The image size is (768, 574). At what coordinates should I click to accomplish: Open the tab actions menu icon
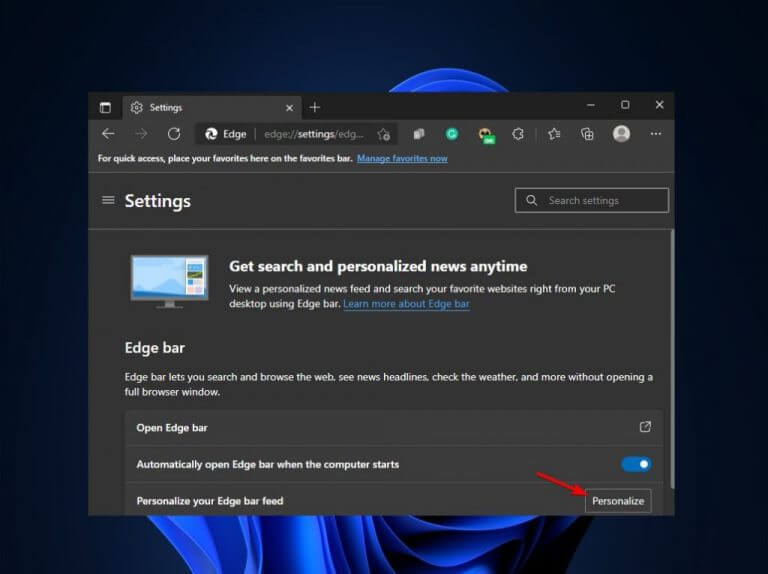click(x=105, y=107)
